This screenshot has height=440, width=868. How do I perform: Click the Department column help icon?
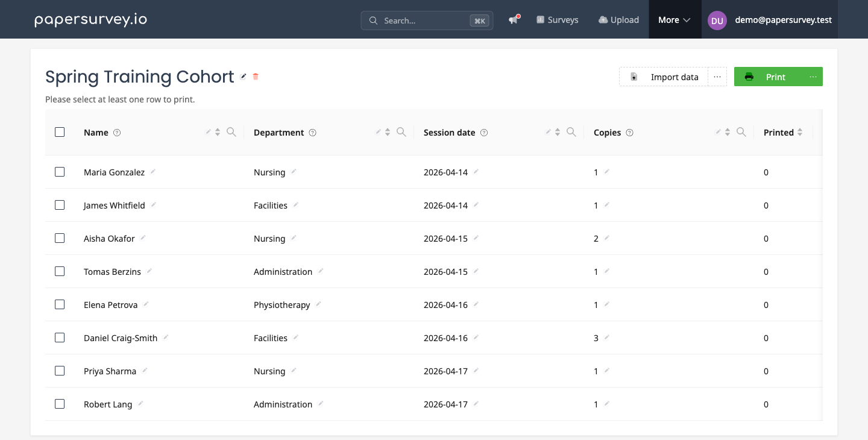click(x=312, y=133)
